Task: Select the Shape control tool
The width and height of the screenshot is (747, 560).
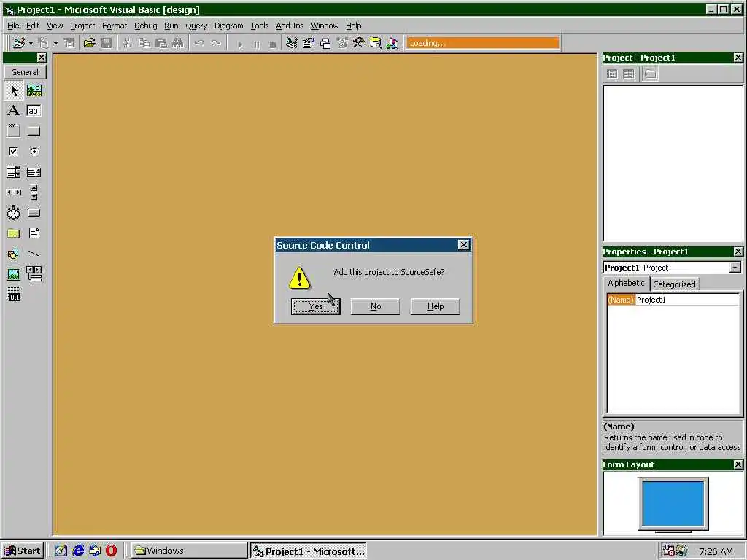Action: coord(14,254)
